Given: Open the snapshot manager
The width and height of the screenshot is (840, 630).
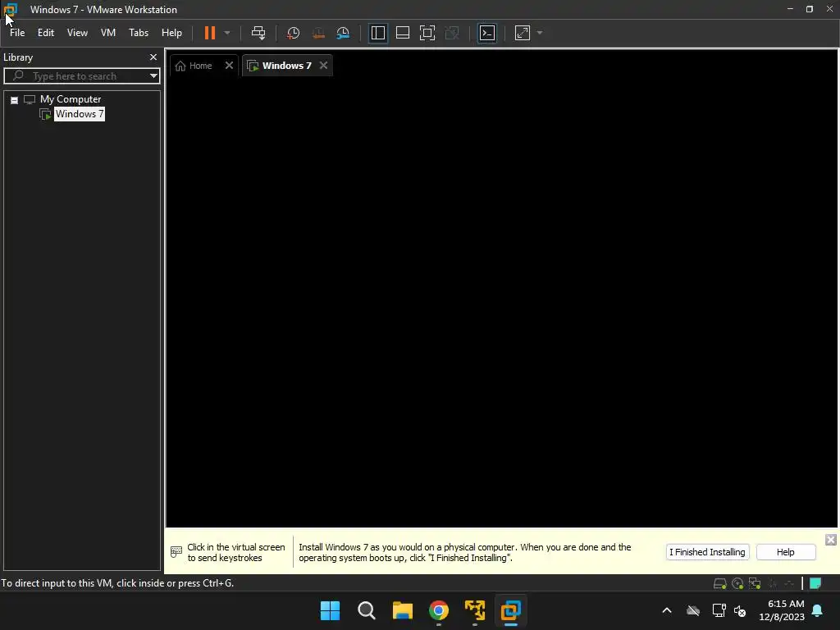Looking at the screenshot, I should click(x=343, y=33).
